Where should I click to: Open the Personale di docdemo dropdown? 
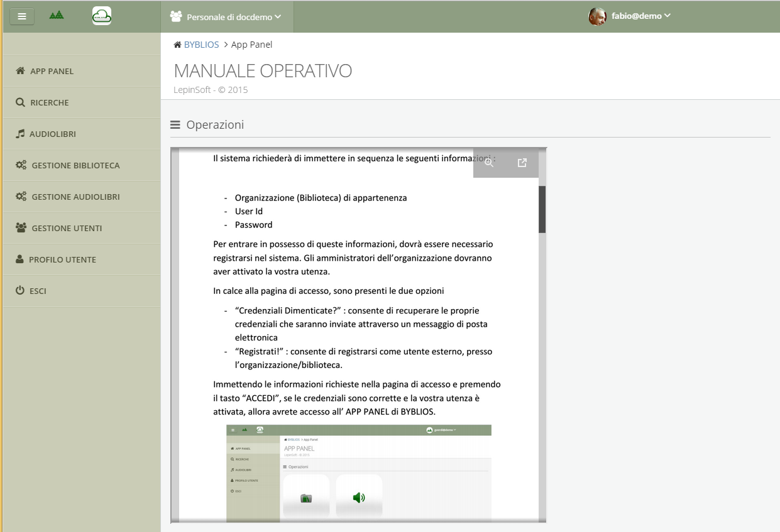coord(227,17)
